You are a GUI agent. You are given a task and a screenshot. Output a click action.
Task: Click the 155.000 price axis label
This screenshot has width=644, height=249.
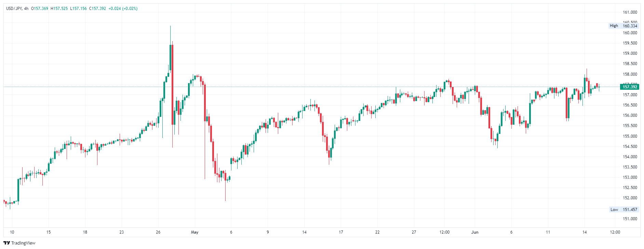point(630,136)
